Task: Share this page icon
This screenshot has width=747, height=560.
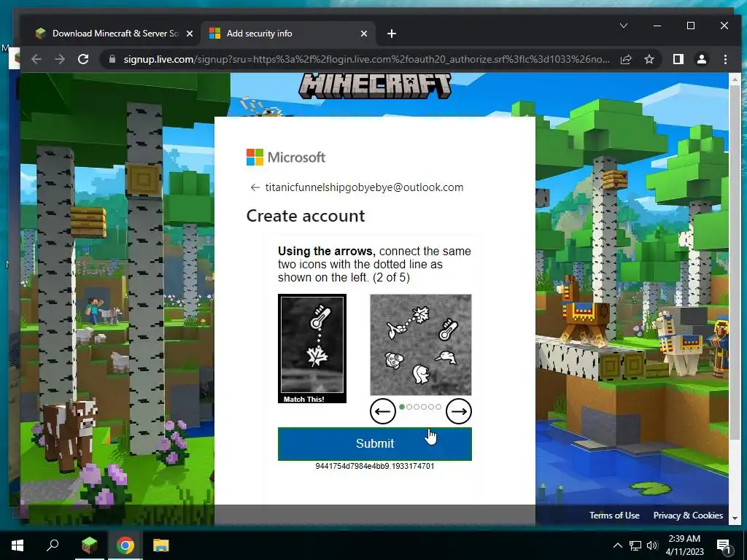Action: pyautogui.click(x=626, y=59)
